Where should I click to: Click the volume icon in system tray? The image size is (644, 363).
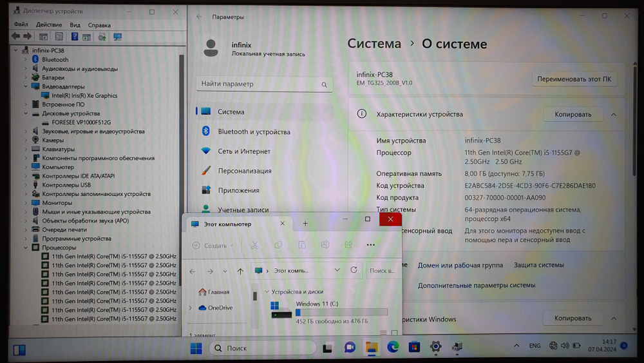(x=565, y=346)
